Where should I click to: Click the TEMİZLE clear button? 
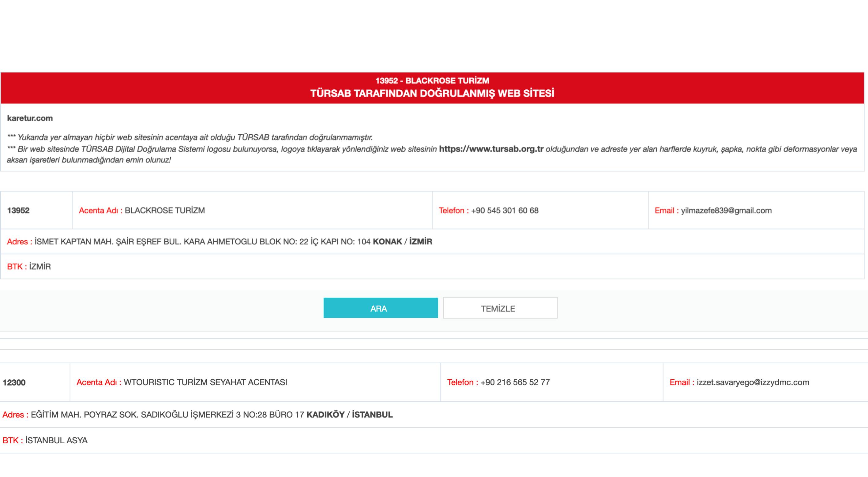click(500, 308)
